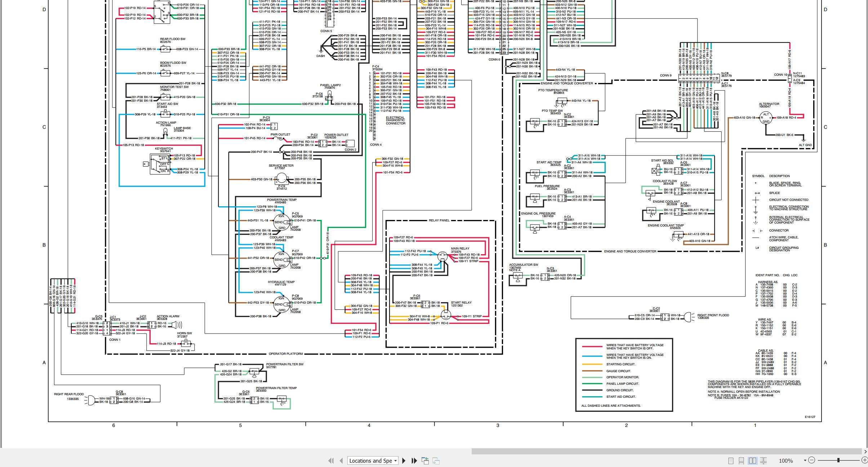Click the zoom slider handle
The width and height of the screenshot is (868, 467).
[838, 460]
